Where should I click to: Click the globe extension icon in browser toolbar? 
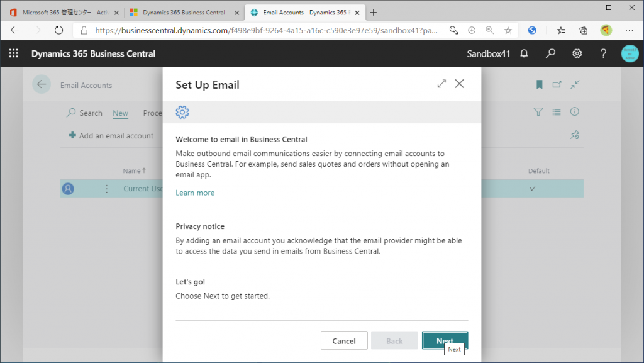(x=532, y=30)
